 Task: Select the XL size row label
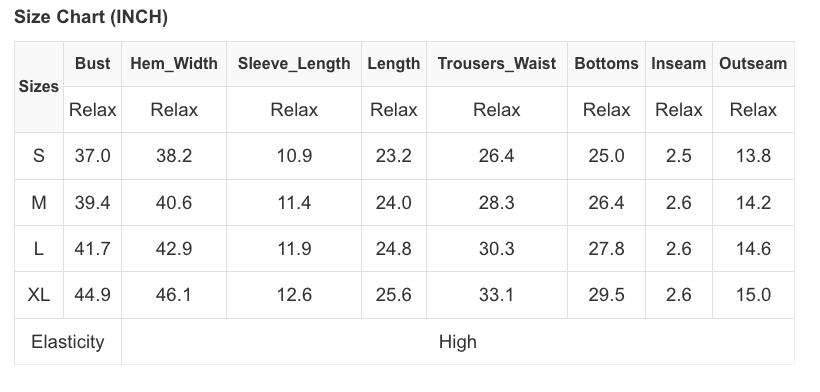pyautogui.click(x=39, y=295)
